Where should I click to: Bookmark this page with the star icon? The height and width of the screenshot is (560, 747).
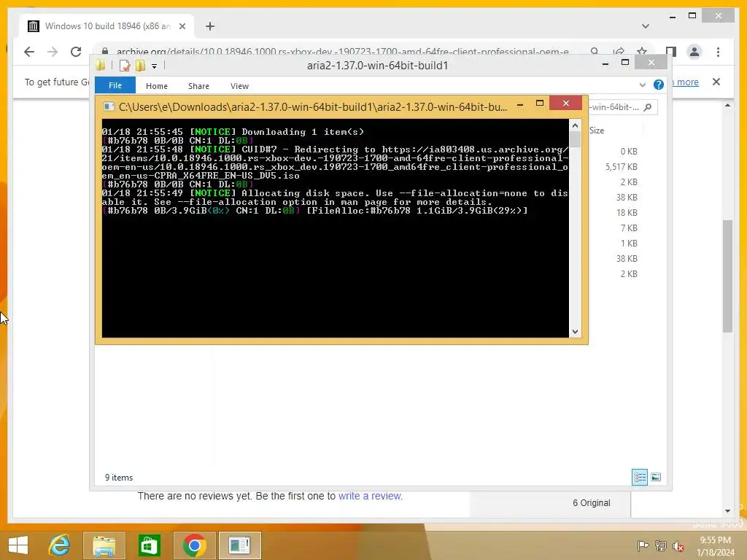pyautogui.click(x=642, y=52)
